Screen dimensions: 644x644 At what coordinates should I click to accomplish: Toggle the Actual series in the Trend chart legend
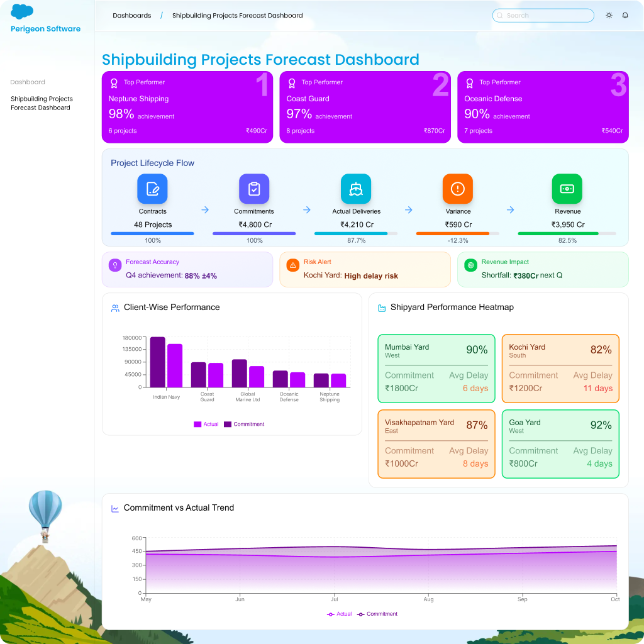(340, 614)
